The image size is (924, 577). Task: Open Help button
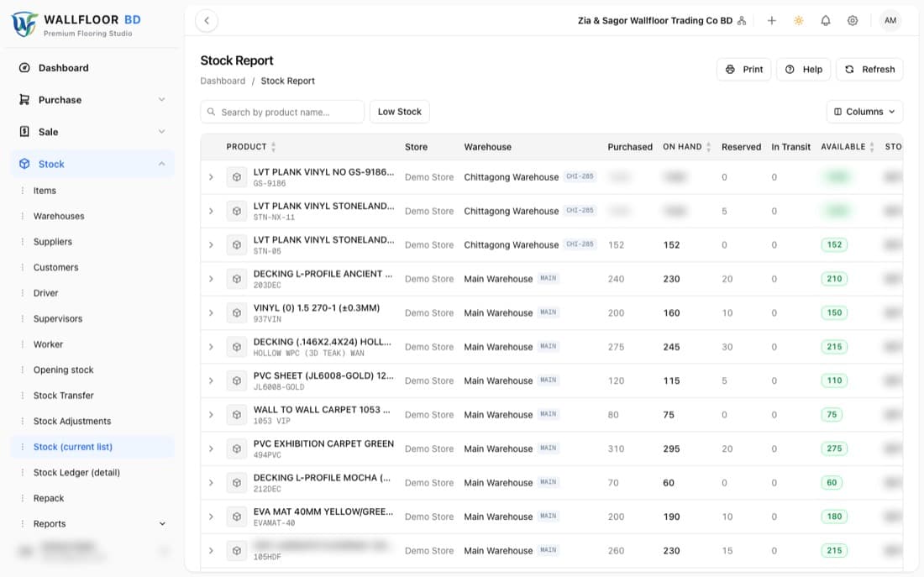coord(803,70)
